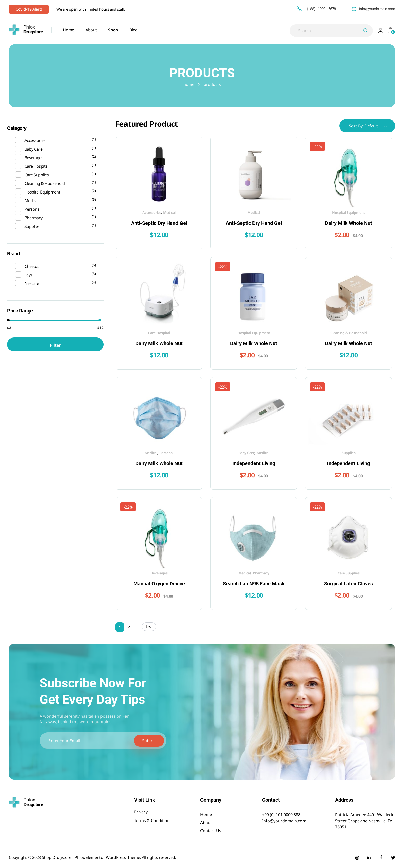
Task: Open the Blog menu item
Action: point(133,30)
